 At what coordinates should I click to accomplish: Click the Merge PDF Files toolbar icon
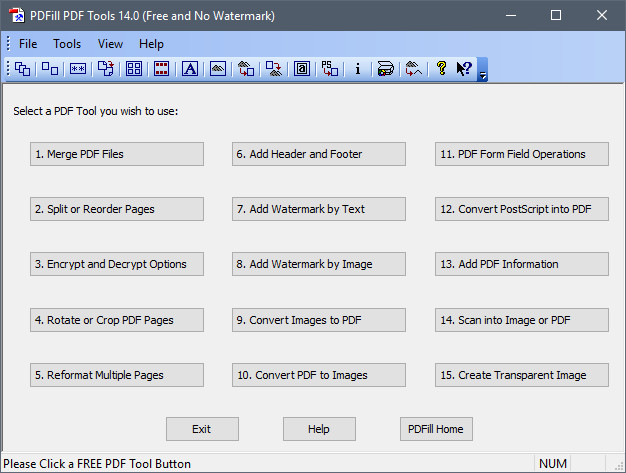[22, 69]
